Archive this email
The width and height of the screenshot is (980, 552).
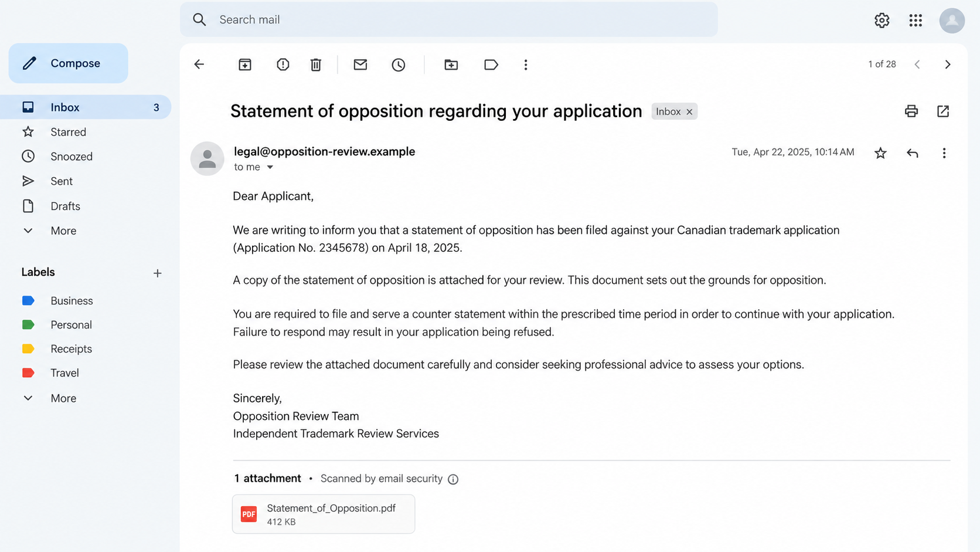[245, 65]
